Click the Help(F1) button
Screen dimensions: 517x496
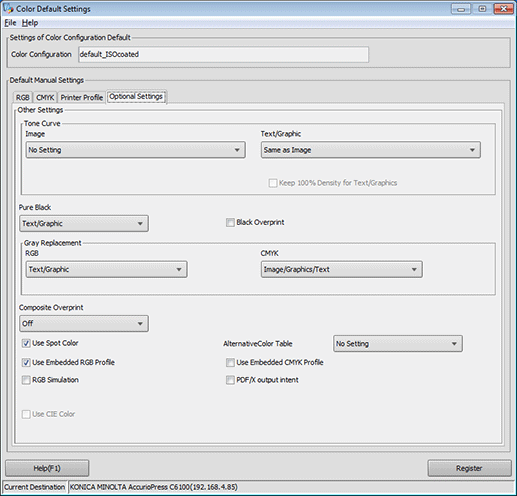coord(47,468)
